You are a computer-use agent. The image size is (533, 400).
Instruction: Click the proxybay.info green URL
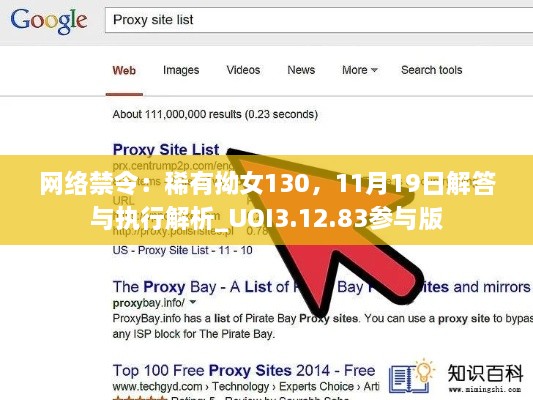click(149, 302)
